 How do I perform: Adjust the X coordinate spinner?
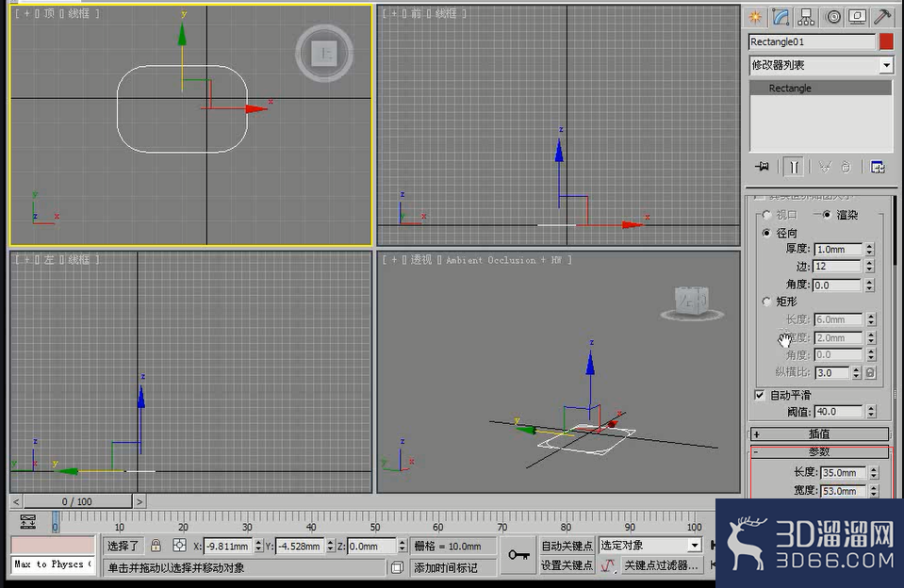point(259,546)
